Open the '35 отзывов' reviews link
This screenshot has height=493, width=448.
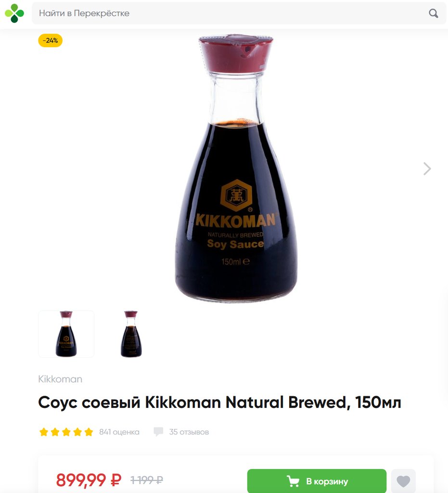pyautogui.click(x=189, y=432)
